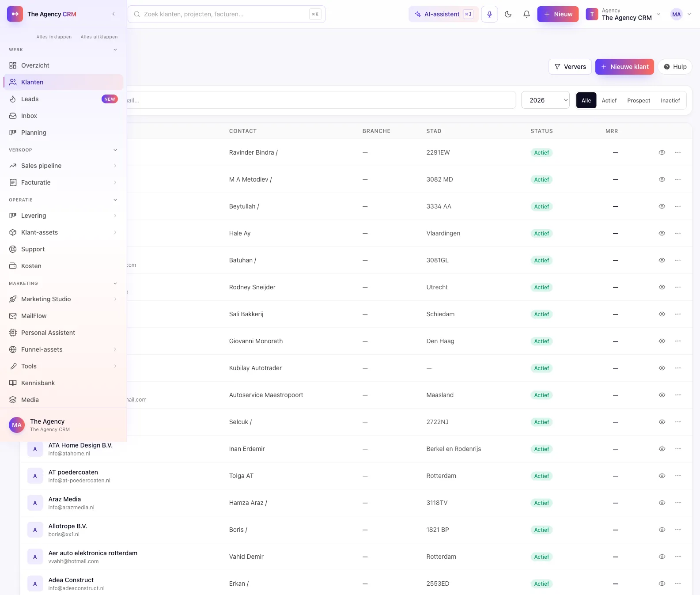Focus the Zoek klanten search field
This screenshot has height=595, width=700.
pos(227,14)
